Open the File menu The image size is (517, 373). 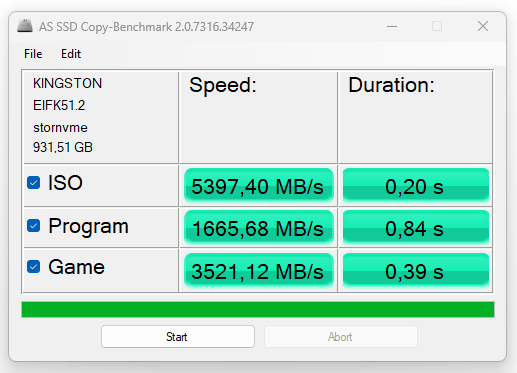point(33,54)
